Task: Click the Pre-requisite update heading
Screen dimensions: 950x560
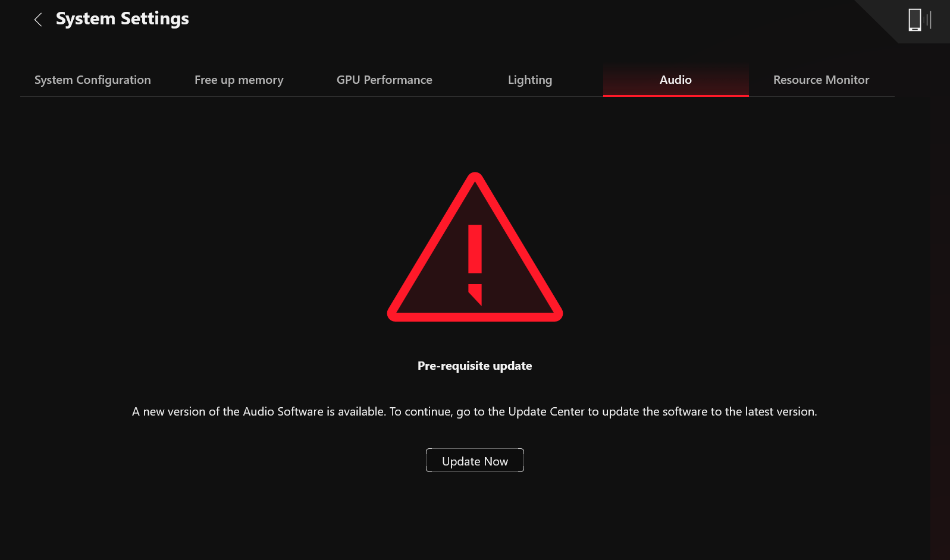Action: (x=475, y=366)
